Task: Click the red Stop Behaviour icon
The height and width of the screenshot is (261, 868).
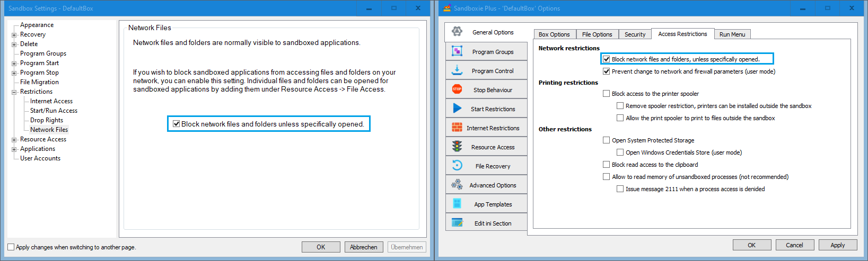Action: click(457, 89)
